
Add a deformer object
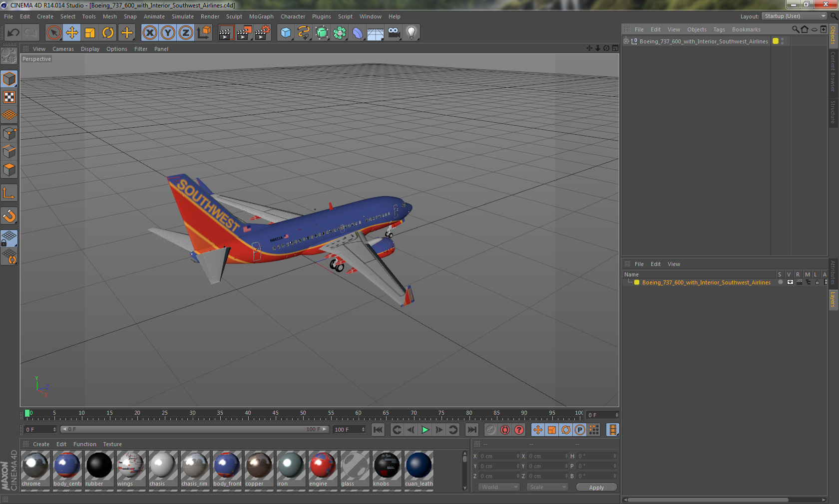pos(358,33)
